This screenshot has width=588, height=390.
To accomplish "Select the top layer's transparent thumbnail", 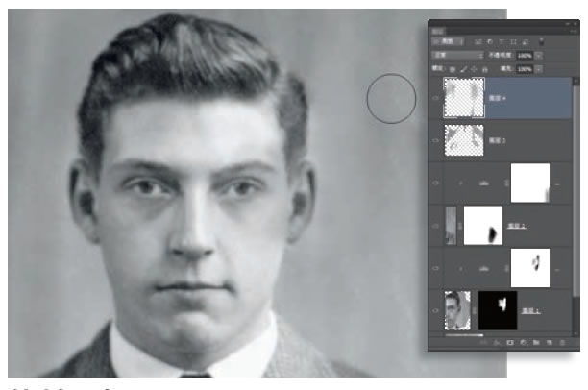I will [463, 99].
